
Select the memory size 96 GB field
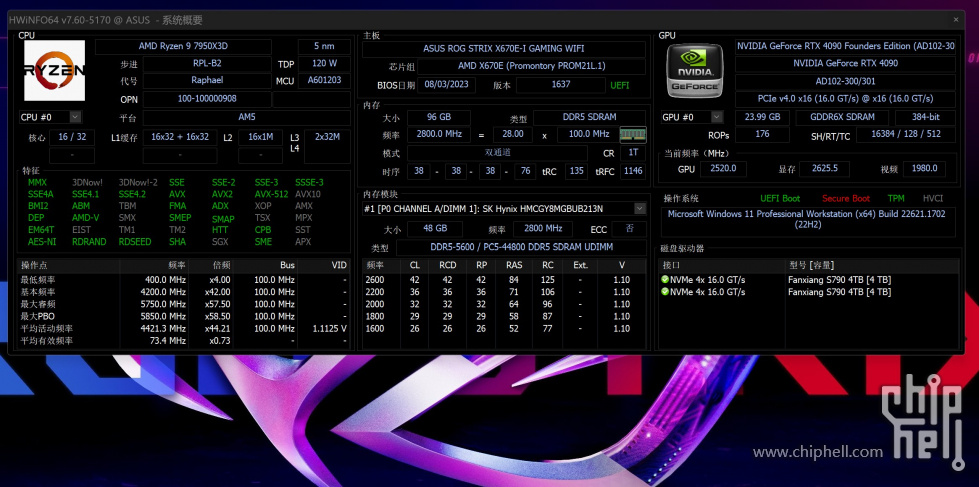click(x=438, y=117)
